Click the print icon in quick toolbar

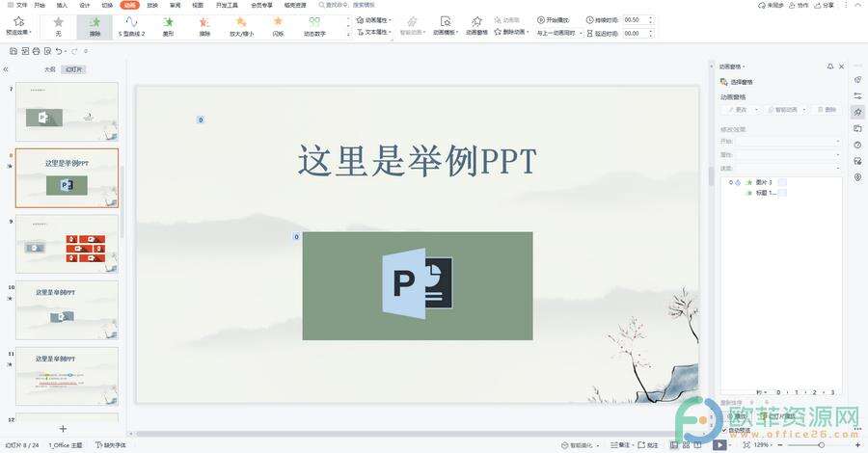pos(36,51)
